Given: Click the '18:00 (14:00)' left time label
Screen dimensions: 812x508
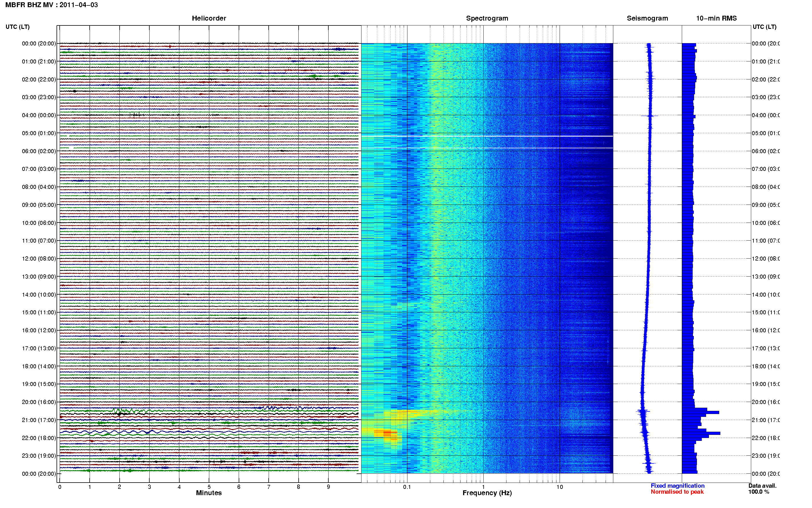Looking at the screenshot, I should pyautogui.click(x=39, y=366).
